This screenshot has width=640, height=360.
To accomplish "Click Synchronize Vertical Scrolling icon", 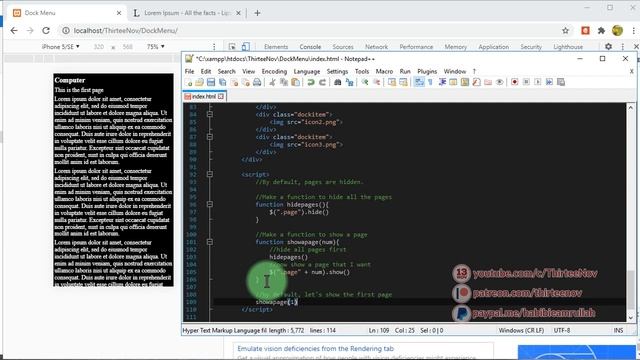I will point(392,82).
